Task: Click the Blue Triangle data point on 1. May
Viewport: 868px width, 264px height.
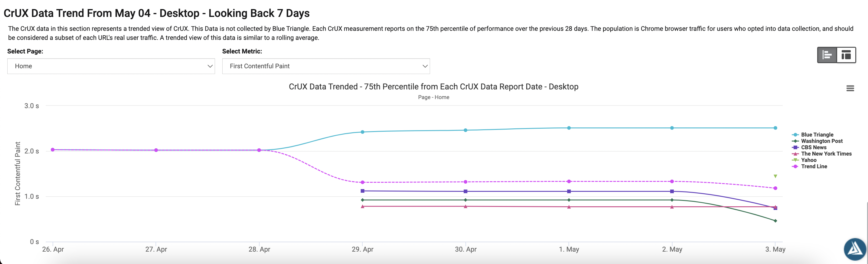Action: tap(569, 128)
